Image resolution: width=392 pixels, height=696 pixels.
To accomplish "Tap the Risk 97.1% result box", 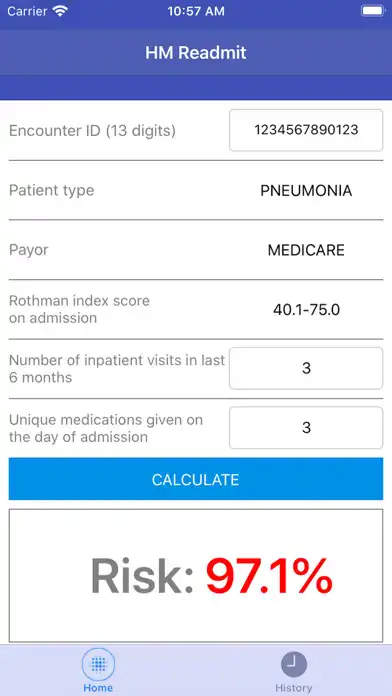I will tap(196, 575).
